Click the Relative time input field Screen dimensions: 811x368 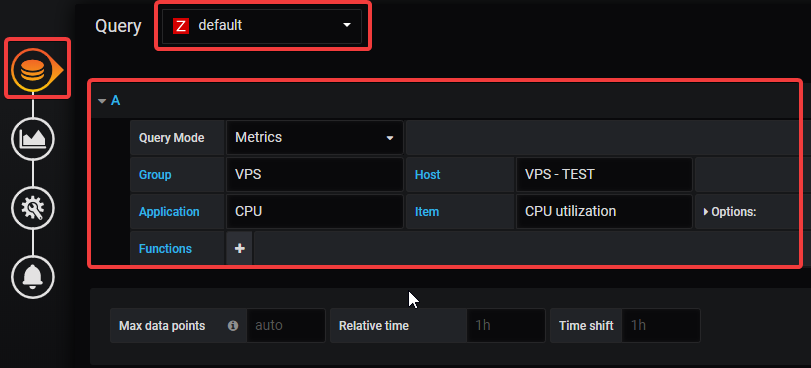click(x=506, y=326)
